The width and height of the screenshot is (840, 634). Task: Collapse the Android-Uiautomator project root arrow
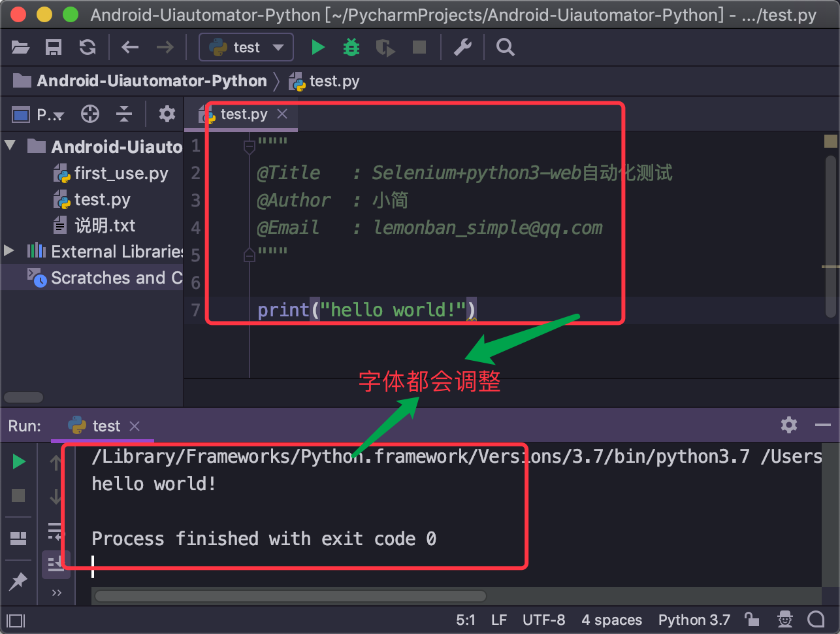(10, 145)
